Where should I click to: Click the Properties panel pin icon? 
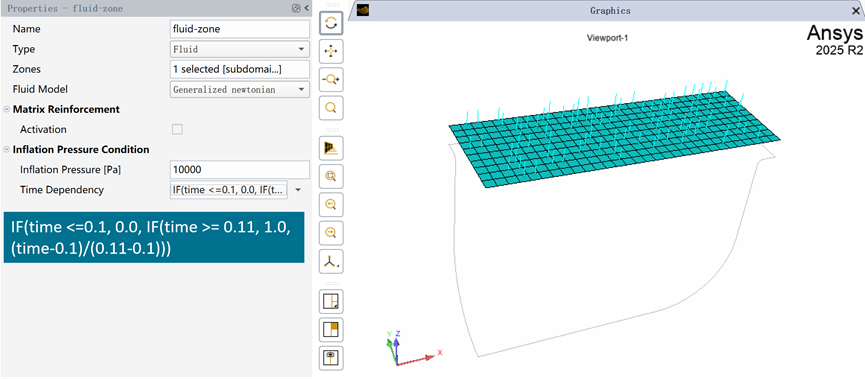pyautogui.click(x=296, y=8)
